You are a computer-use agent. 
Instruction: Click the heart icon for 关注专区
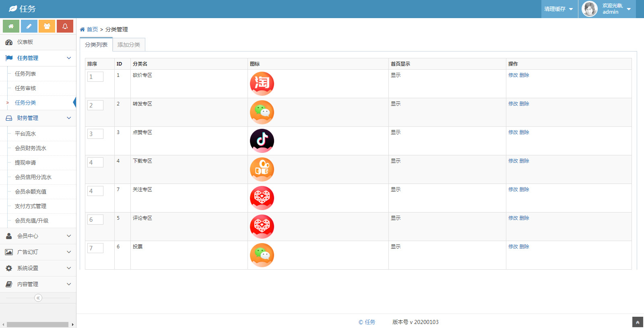pyautogui.click(x=262, y=198)
